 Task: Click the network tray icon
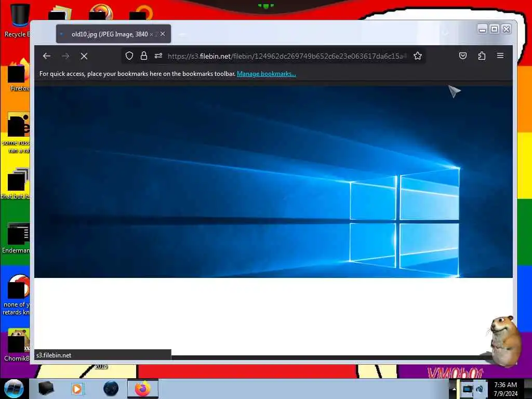click(x=480, y=389)
